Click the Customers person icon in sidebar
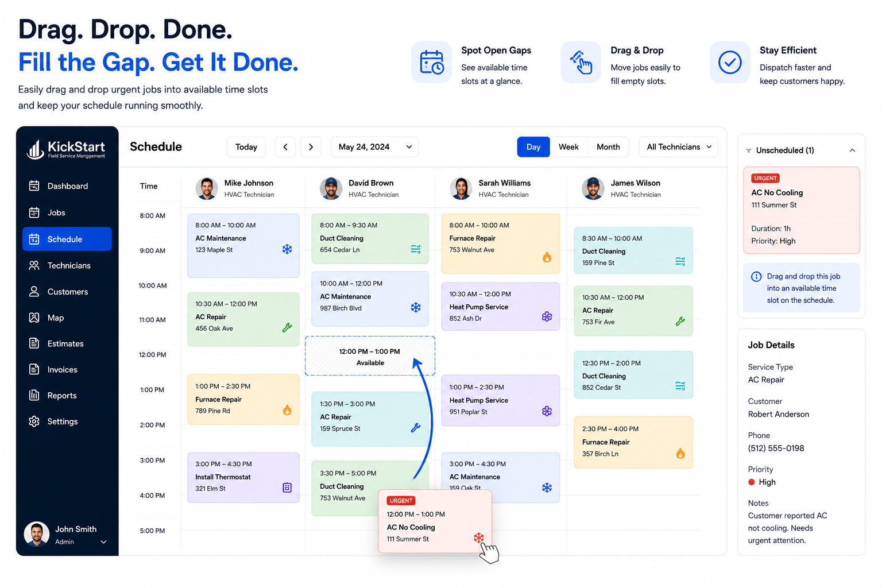Viewport: 882px width, 588px height. point(34,292)
